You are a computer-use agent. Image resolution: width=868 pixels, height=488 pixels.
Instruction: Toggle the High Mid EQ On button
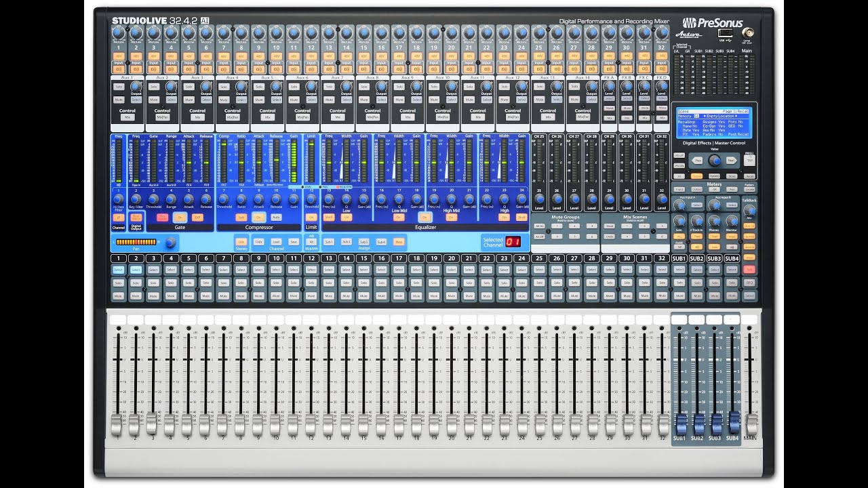452,218
